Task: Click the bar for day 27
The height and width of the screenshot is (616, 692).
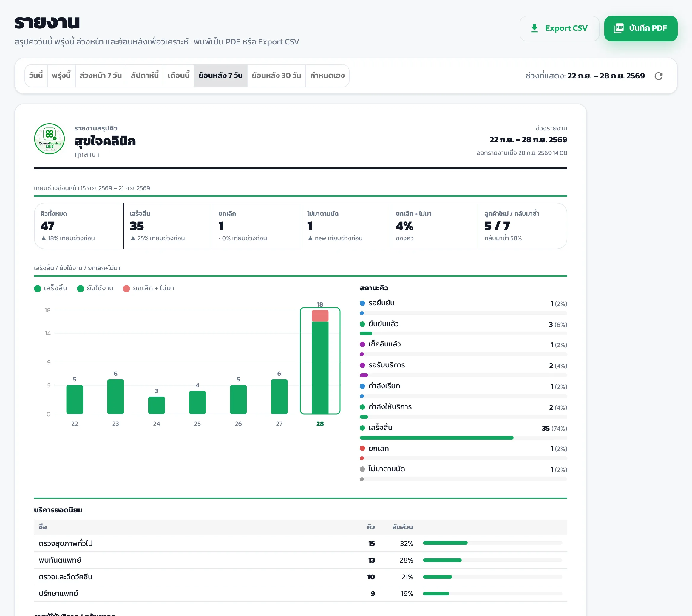Action: [279, 397]
